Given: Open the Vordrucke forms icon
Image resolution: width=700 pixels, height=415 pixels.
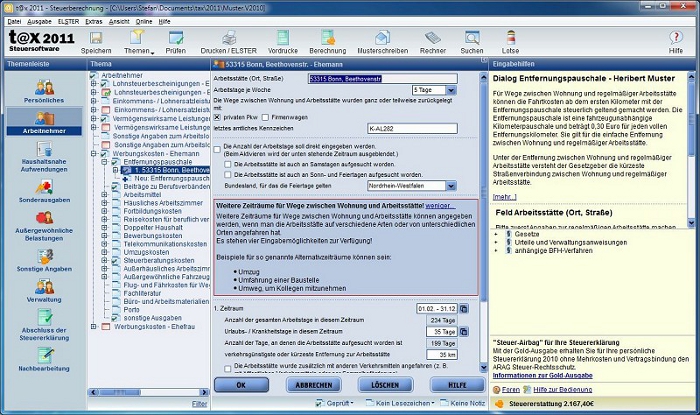Looking at the screenshot, I should pos(283,38).
